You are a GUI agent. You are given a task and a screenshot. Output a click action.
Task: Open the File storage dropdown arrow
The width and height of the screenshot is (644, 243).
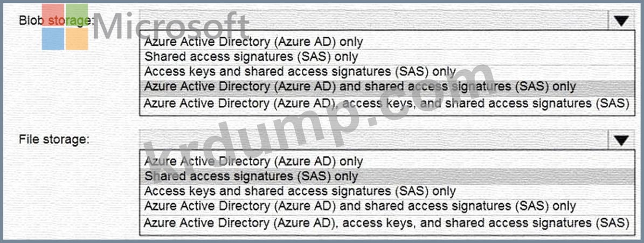[x=621, y=140]
